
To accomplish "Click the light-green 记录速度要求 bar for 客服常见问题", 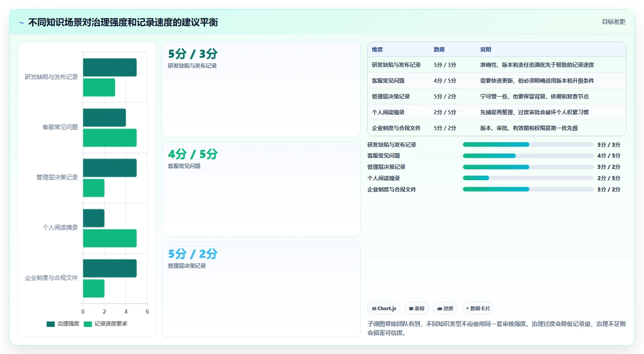I will click(x=110, y=138).
